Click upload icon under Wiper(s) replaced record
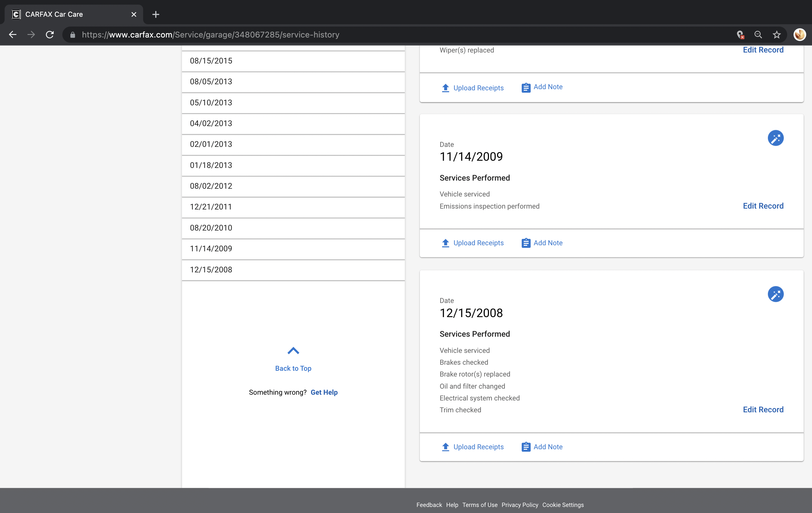This screenshot has width=812, height=513. (x=446, y=88)
